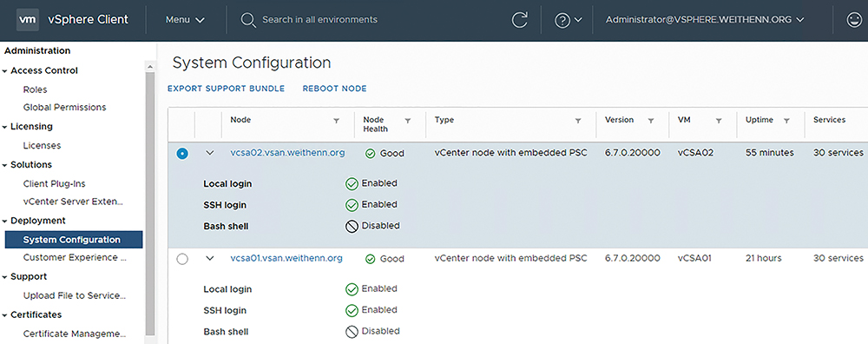Collapse the vcsa02 node details chevron
Viewport: 868px width, 344px height.
coord(209,153)
